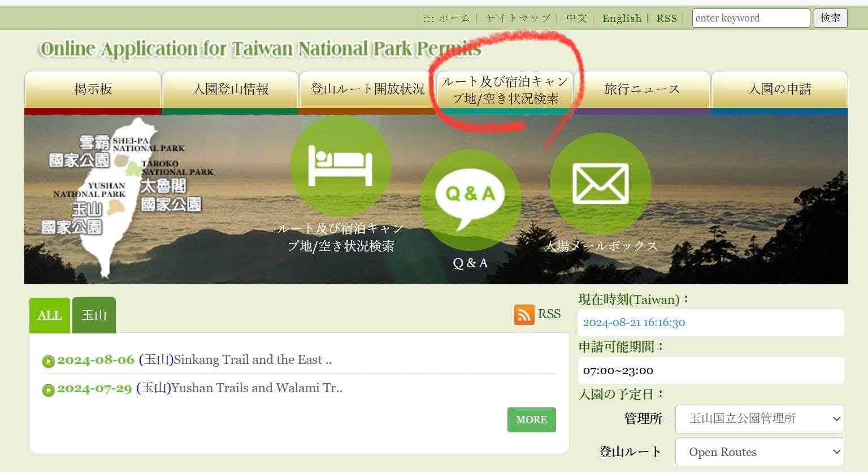Click the play icon beside 2024-08-06
This screenshot has width=868, height=473.
pos(49,361)
